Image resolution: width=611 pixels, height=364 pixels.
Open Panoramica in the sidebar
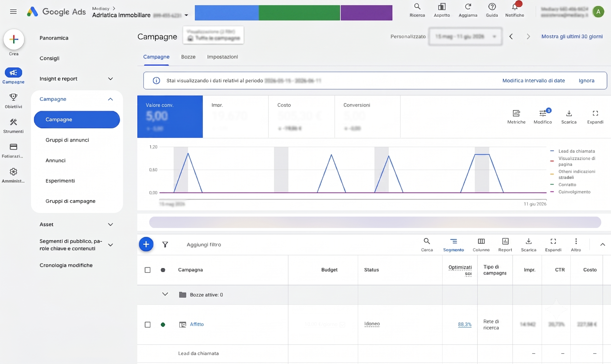point(54,38)
